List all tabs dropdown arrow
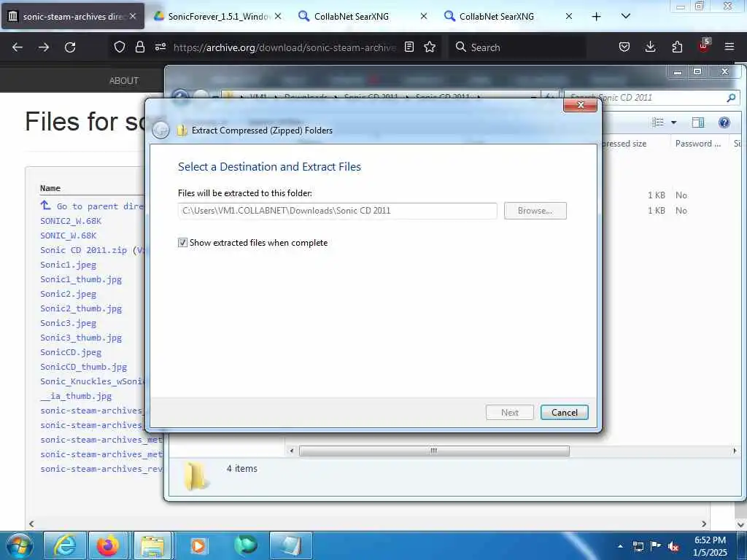This screenshot has width=747, height=560. point(626,16)
